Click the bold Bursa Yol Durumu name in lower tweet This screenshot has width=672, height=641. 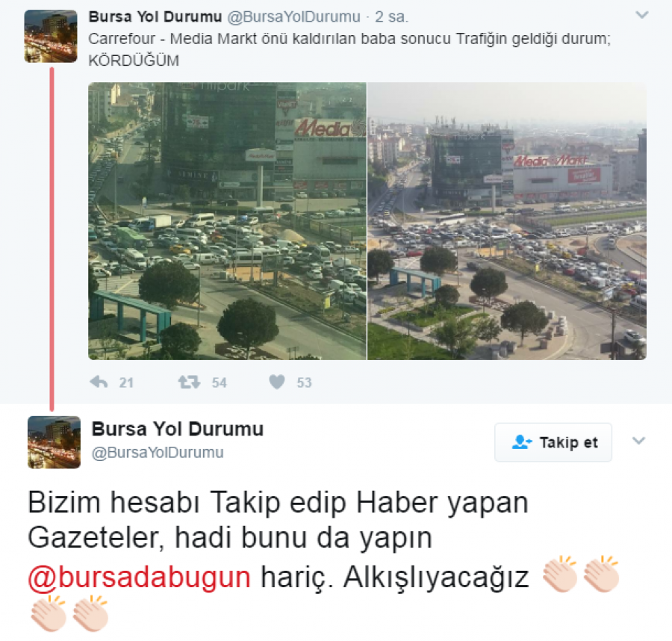coord(178,429)
